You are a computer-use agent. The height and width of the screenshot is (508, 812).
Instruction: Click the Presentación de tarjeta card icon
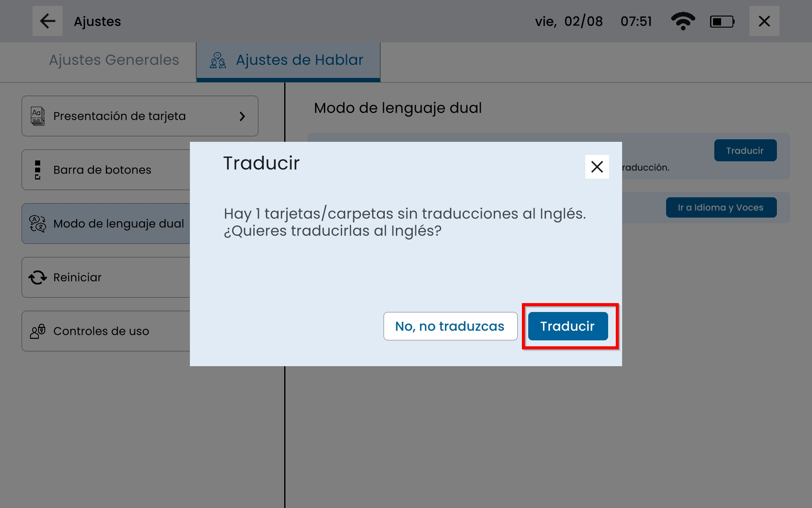point(38,116)
